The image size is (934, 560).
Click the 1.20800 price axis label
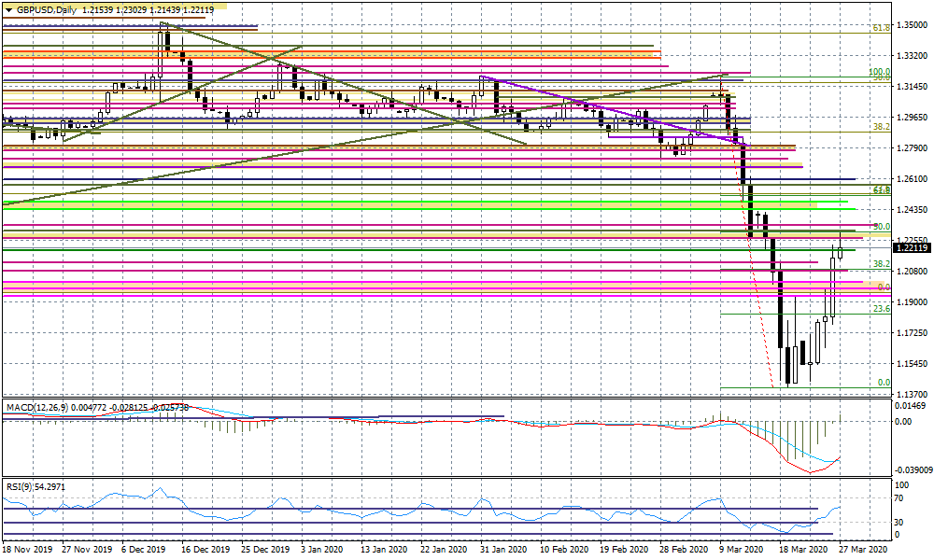point(912,272)
